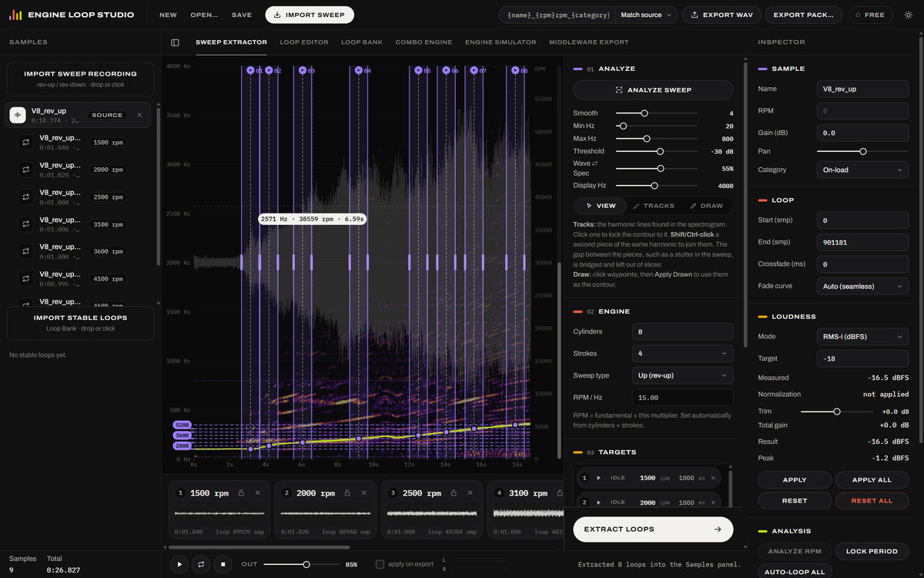Select Draw mode in the Analyze panel

point(706,206)
